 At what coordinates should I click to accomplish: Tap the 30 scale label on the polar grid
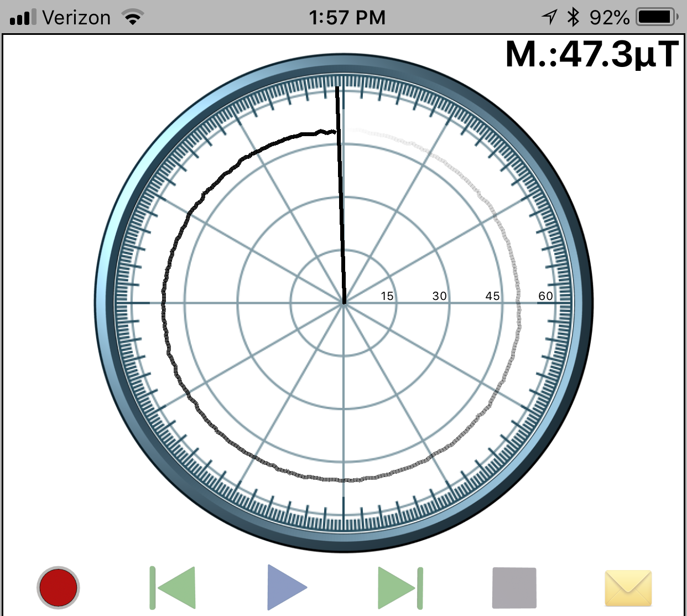tap(440, 296)
